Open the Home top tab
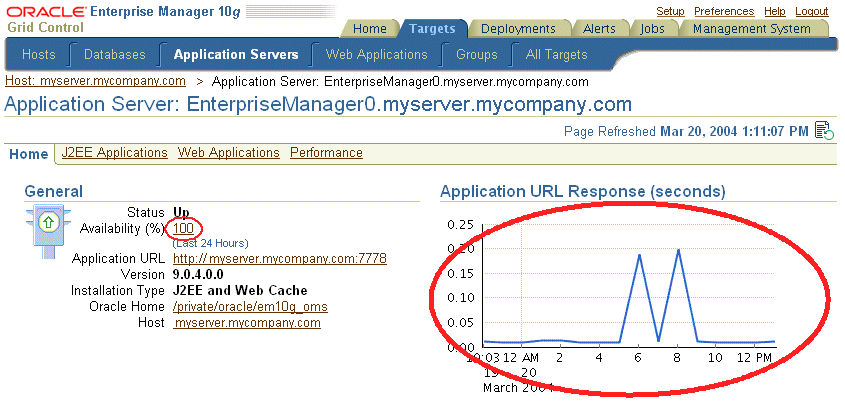 [x=370, y=29]
